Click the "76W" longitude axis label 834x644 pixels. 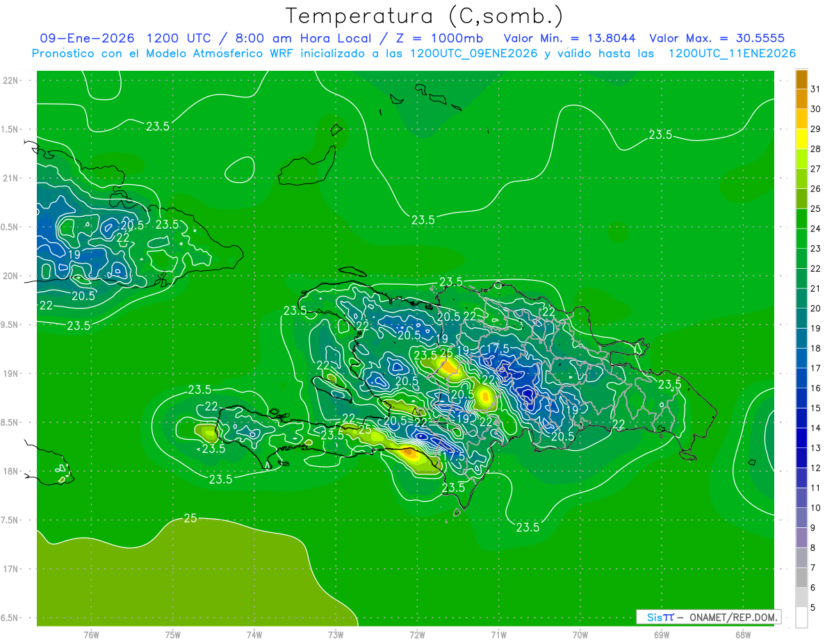[91, 635]
